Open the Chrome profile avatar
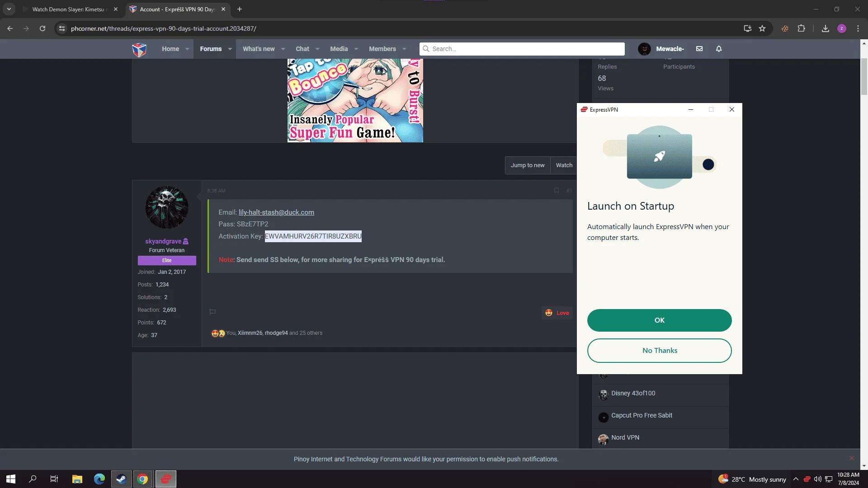868x488 pixels. (842, 28)
